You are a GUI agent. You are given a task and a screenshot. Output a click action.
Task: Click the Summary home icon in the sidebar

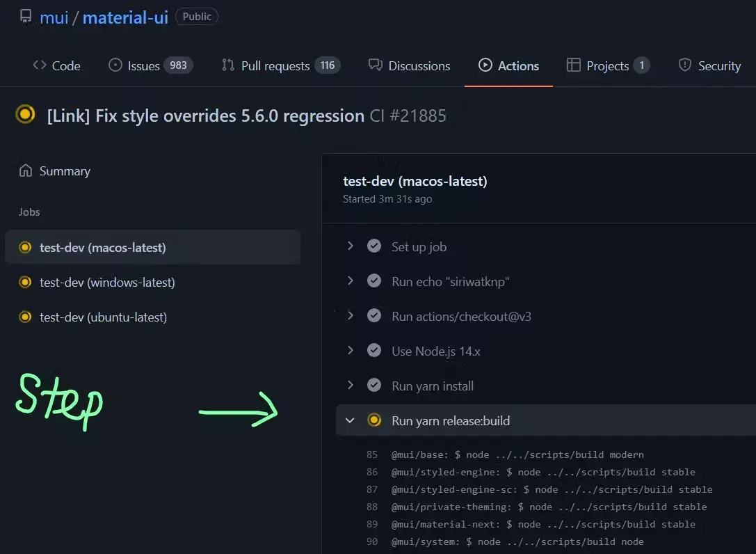pyautogui.click(x=25, y=171)
